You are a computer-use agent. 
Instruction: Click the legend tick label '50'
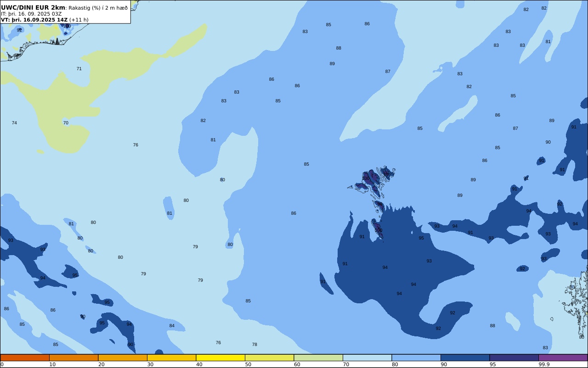click(x=248, y=364)
